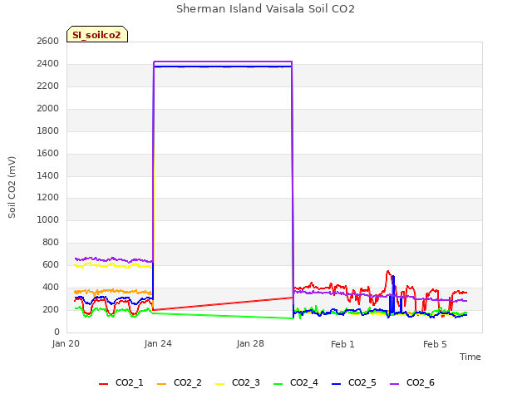Click the blue CO2_5 legend swatch

tap(337, 384)
